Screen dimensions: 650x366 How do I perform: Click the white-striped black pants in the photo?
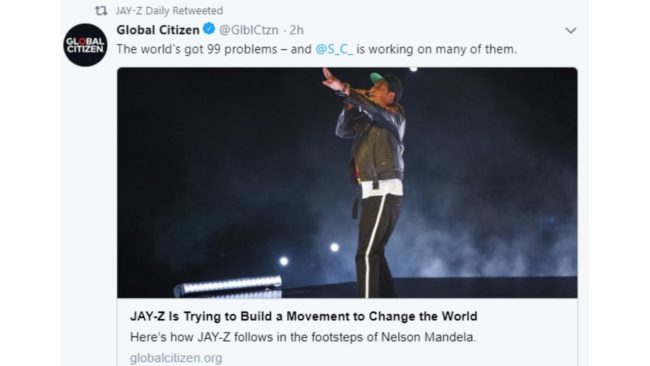click(x=378, y=246)
